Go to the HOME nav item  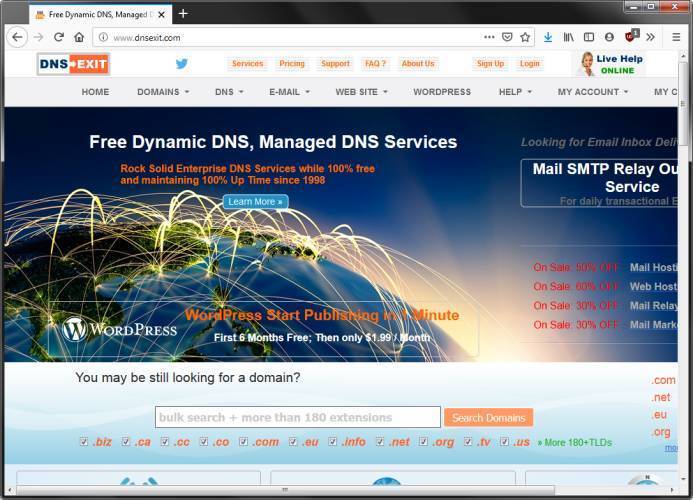tap(95, 92)
